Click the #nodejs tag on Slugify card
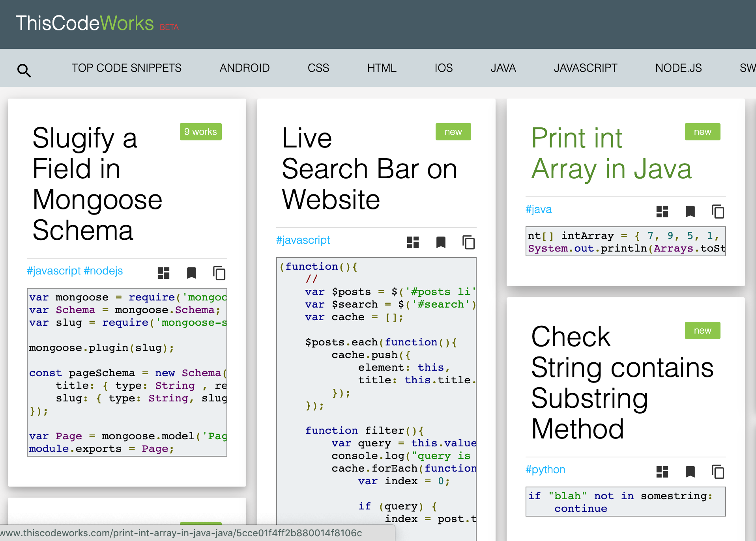 103,271
